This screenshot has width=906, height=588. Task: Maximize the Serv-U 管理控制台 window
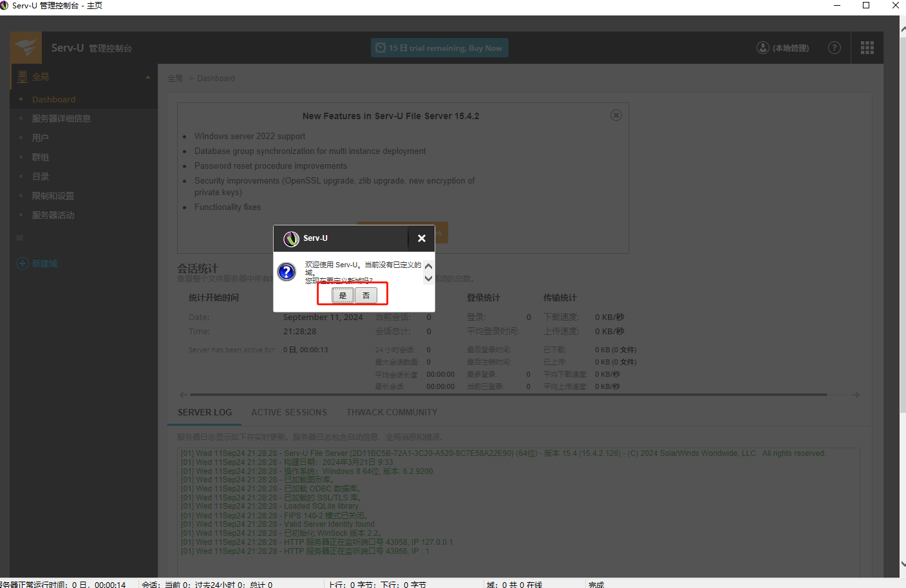pos(866,5)
